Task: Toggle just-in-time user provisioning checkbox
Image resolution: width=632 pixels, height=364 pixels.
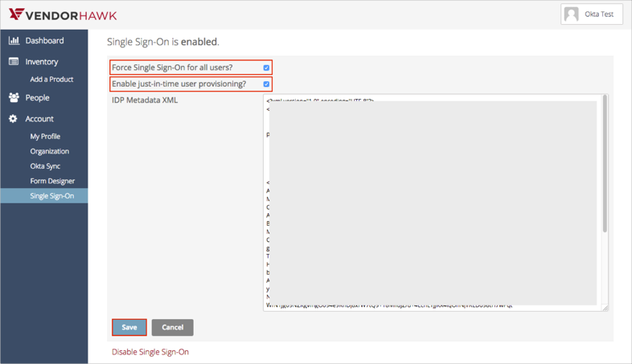Action: (x=266, y=84)
